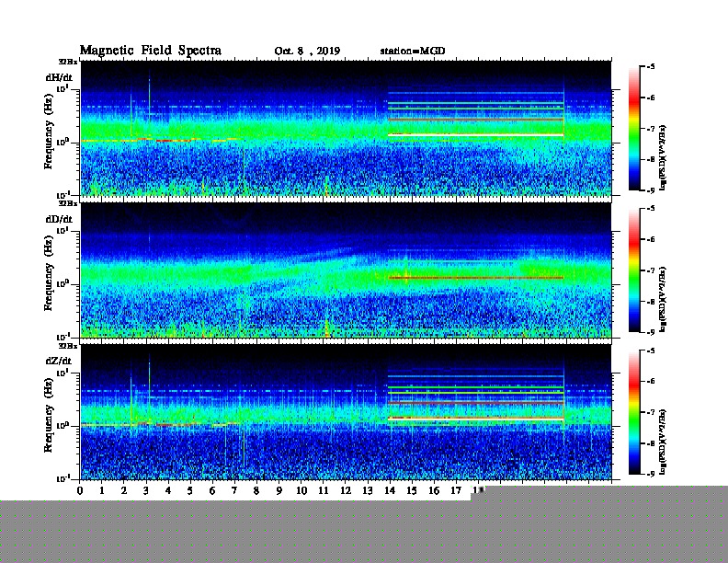
Task: Click the hour 3 tick label on time axis
Action: pyautogui.click(x=146, y=490)
